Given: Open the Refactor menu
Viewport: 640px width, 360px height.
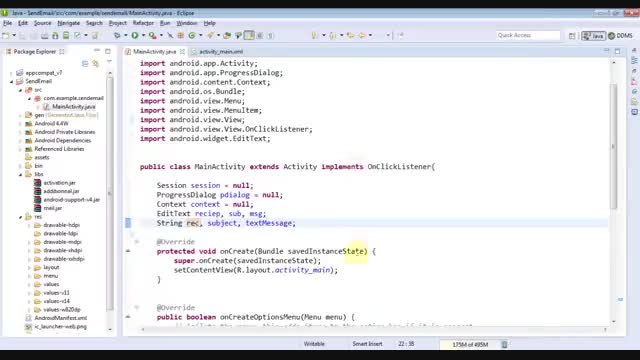Looking at the screenshot, I should (x=143, y=23).
